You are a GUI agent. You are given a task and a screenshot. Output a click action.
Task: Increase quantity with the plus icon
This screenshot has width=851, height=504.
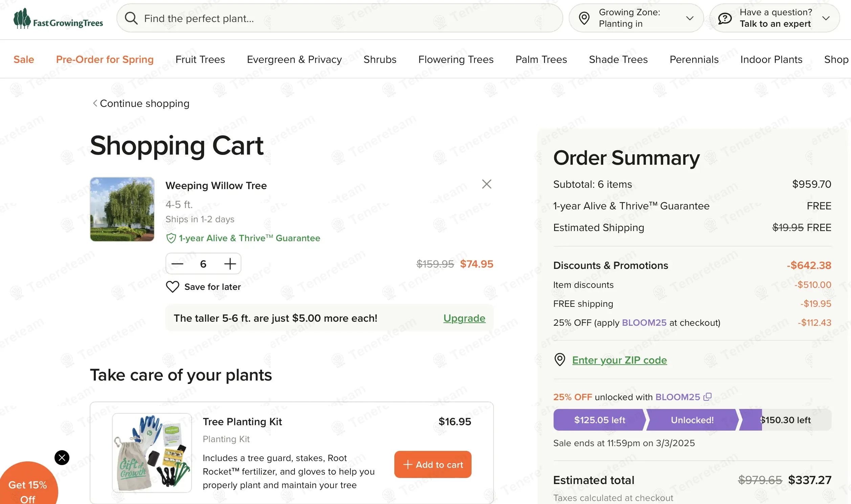point(230,264)
